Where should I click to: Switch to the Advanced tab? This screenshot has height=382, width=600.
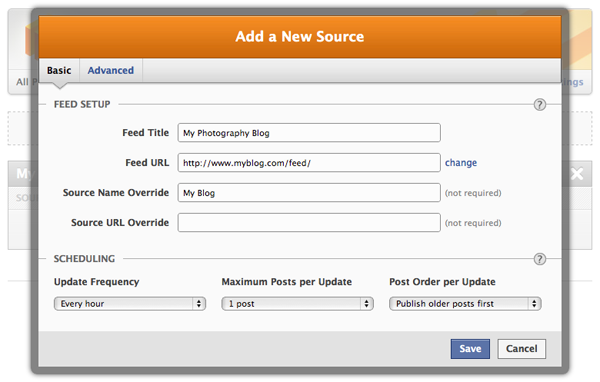pos(111,70)
